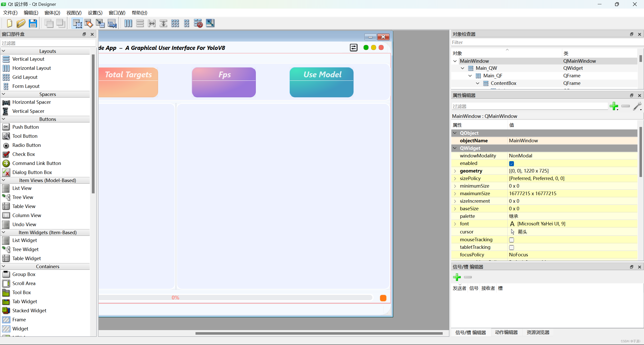
Task: Collapse the MainWindow item in object inspector
Action: tap(455, 61)
